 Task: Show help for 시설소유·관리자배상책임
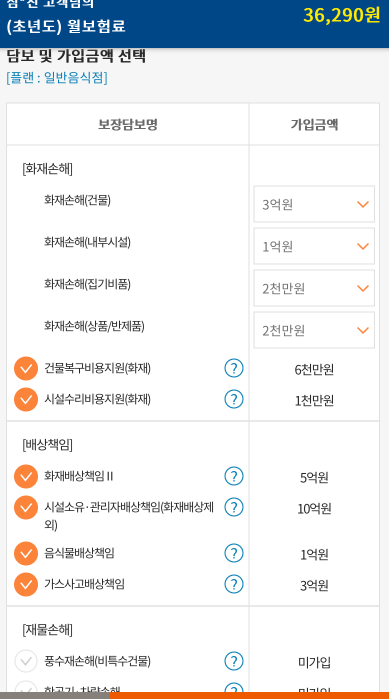point(234,507)
